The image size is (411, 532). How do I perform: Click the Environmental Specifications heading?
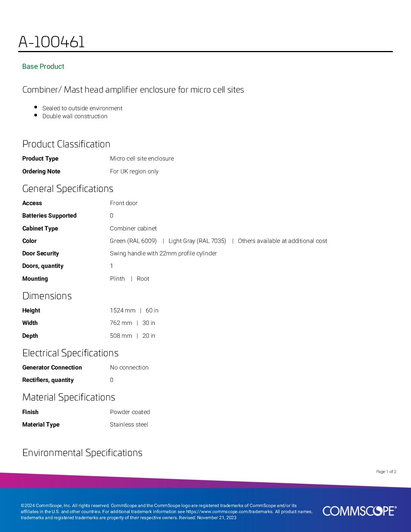coord(82,453)
